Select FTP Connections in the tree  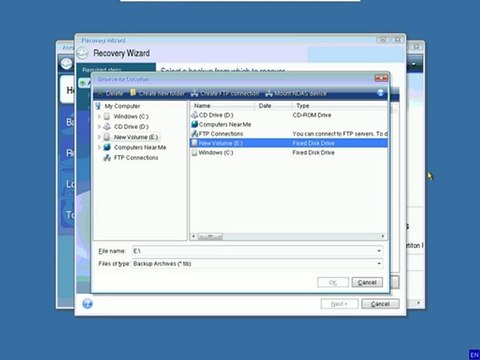[x=136, y=158]
